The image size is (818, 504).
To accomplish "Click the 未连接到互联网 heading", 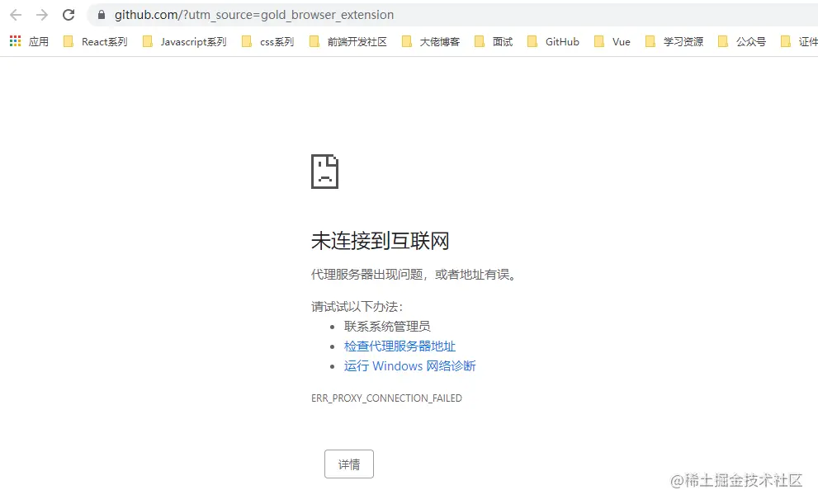I will coord(380,241).
